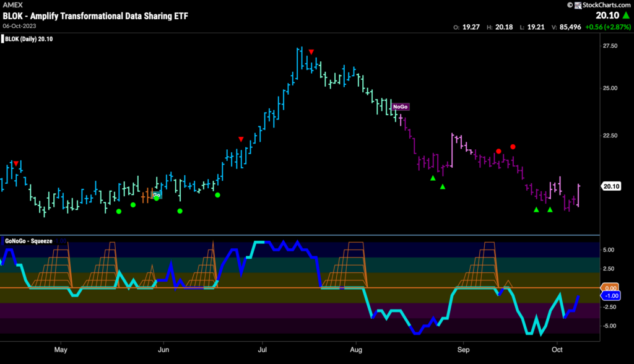
Task: Click the white 20.10 current price tag on the price axis
Action: coord(611,186)
